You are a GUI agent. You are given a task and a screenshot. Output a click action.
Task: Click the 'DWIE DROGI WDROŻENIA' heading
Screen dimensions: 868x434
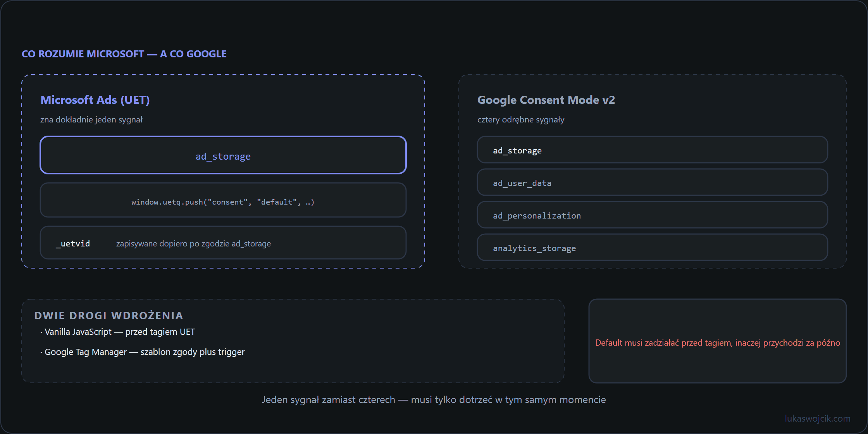click(108, 316)
